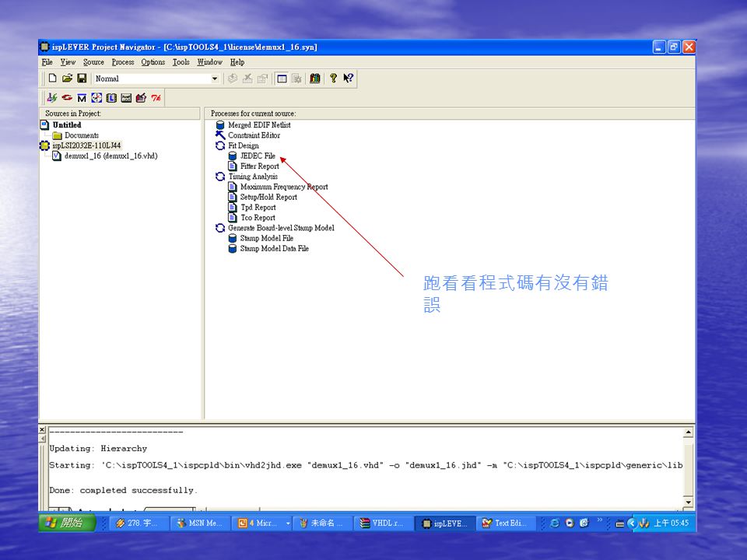Image resolution: width=747 pixels, height=560 pixels.
Task: Click the greyed source Properties toolbar icon
Action: (262, 78)
